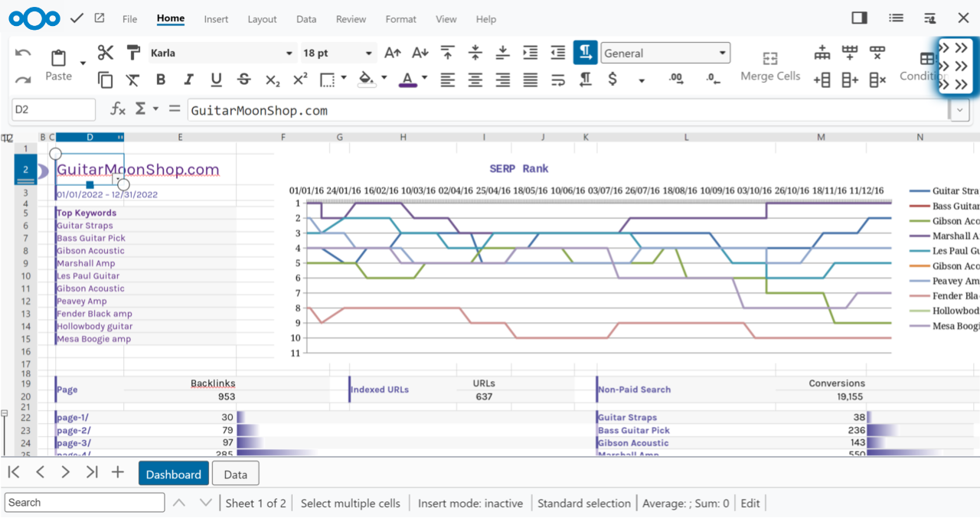Expand the formula bar
The height and width of the screenshot is (518, 980).
pyautogui.click(x=960, y=111)
